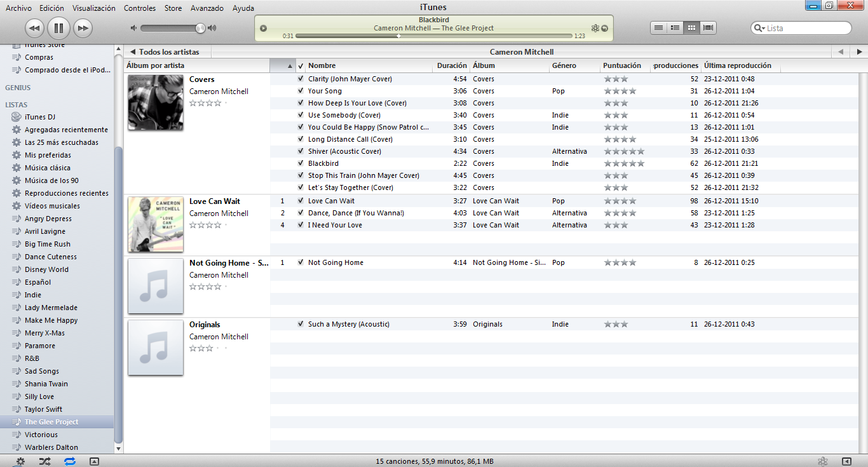Select Love Can Wait album artwork
868x467 pixels.
pos(156,224)
